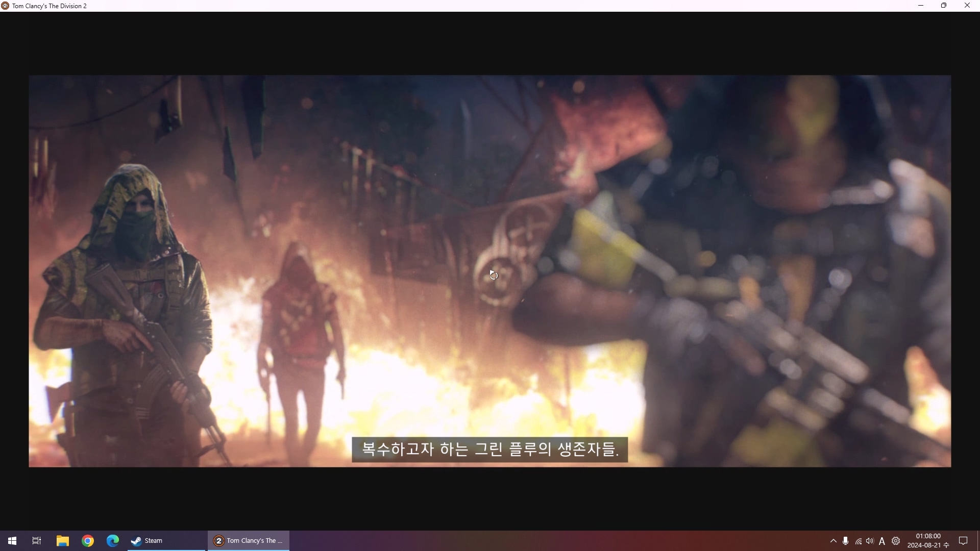
Task: Select Tom Clancy's The Division 2 taskbar button
Action: click(x=249, y=541)
